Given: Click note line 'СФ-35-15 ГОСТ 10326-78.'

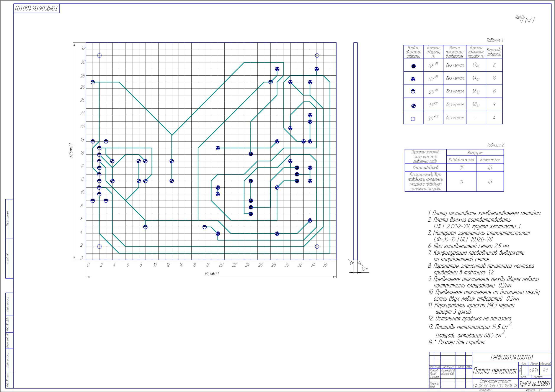Looking at the screenshot, I should [x=463, y=239].
